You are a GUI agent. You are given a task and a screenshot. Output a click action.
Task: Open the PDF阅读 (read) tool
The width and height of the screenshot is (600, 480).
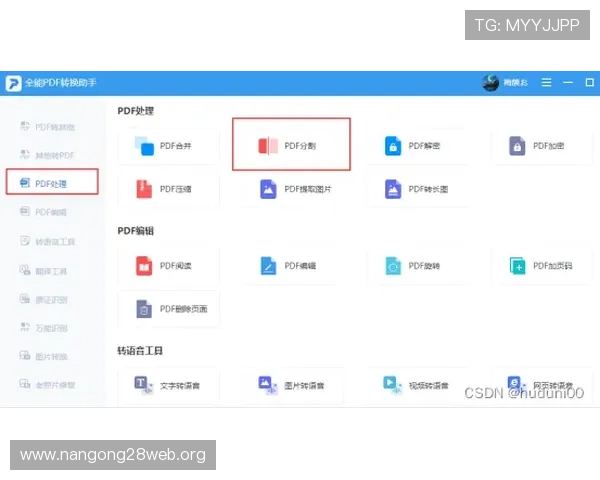pyautogui.click(x=169, y=266)
